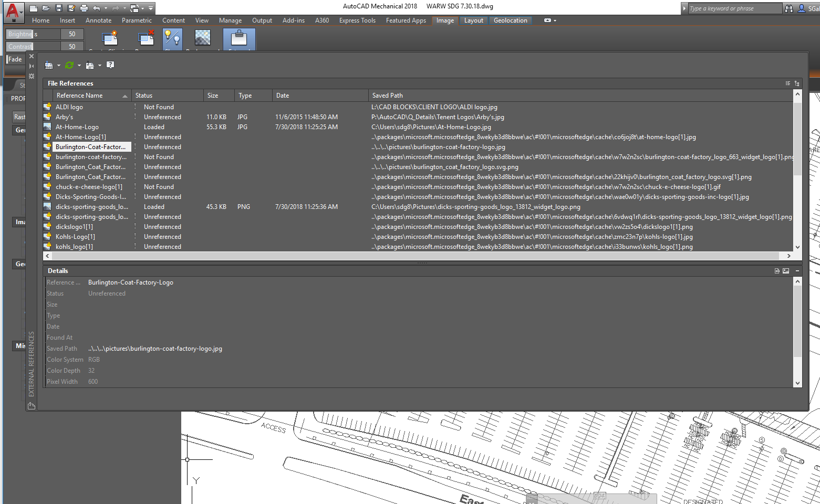Click the palette auto-hide icon

click(32, 66)
